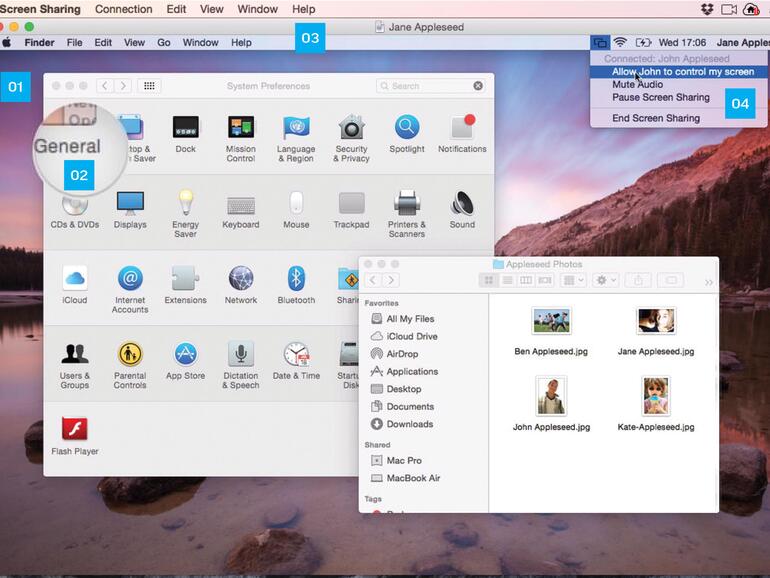This screenshot has width=770, height=578.
Task: Click the Wi-Fi status icon
Action: [x=620, y=43]
